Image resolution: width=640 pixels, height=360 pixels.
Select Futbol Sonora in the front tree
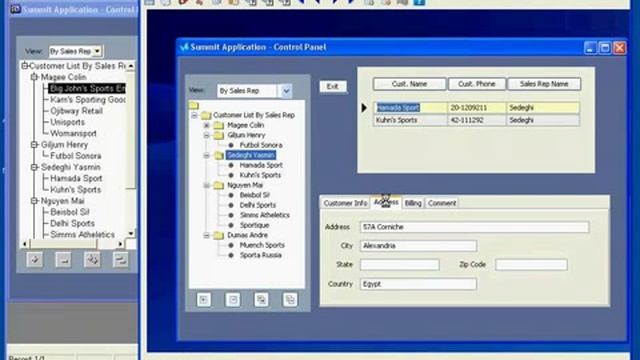point(261,145)
